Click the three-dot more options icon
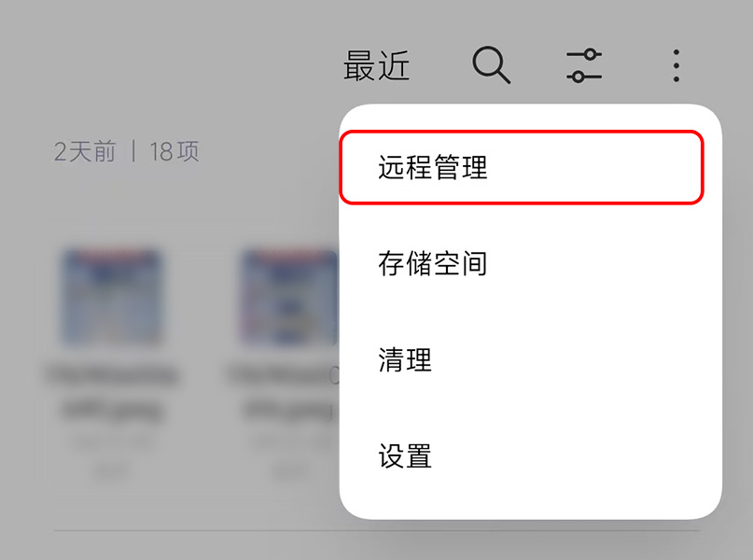Screen dimensions: 753x560 pos(676,65)
